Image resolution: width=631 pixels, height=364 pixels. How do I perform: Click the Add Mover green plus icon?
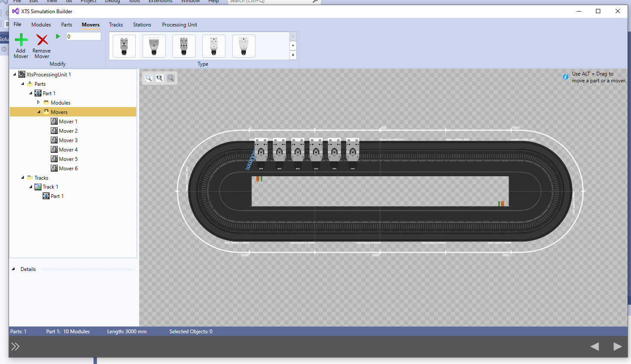(x=21, y=40)
